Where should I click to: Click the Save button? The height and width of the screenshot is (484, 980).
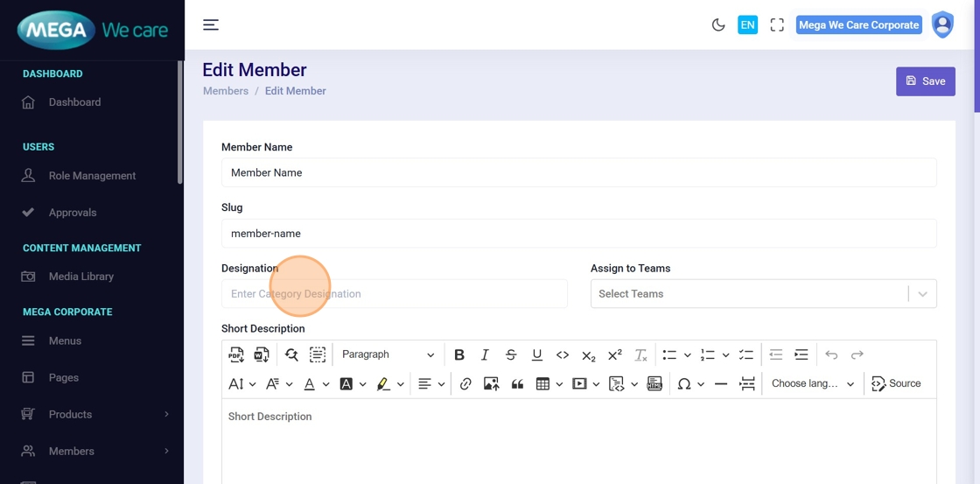click(925, 81)
